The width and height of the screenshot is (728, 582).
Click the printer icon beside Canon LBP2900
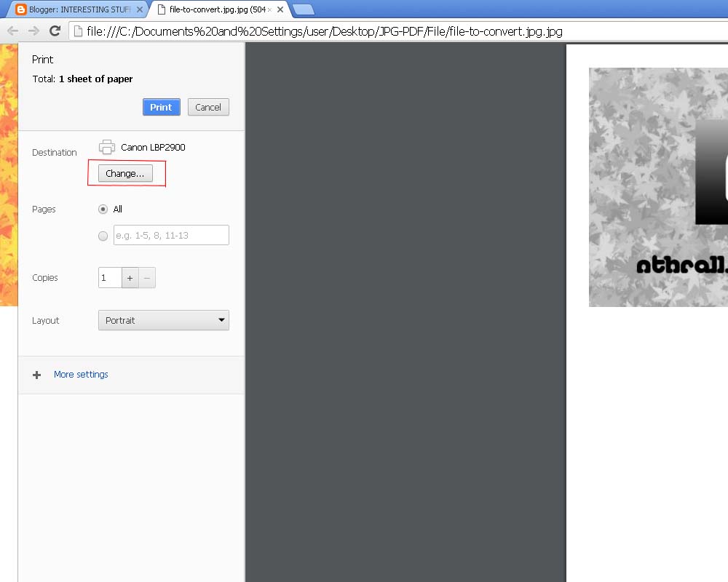point(106,147)
